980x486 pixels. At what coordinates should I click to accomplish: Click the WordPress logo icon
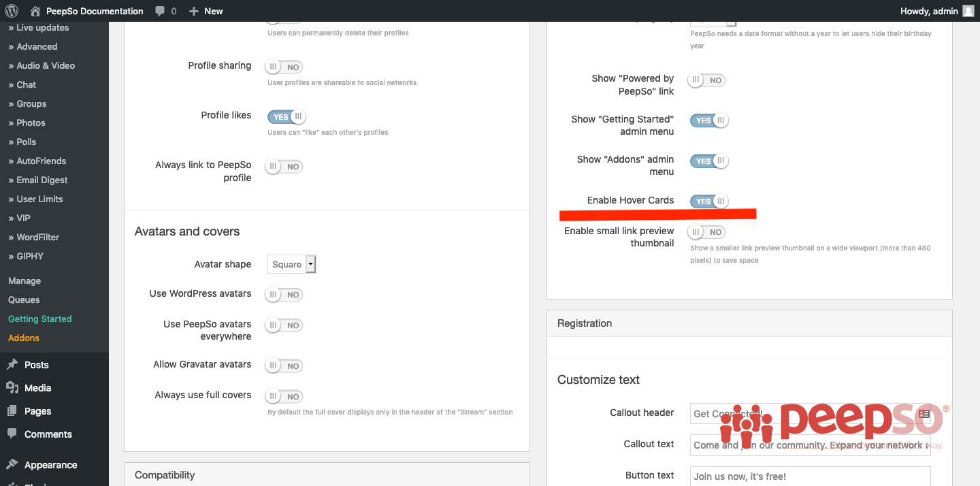12,11
